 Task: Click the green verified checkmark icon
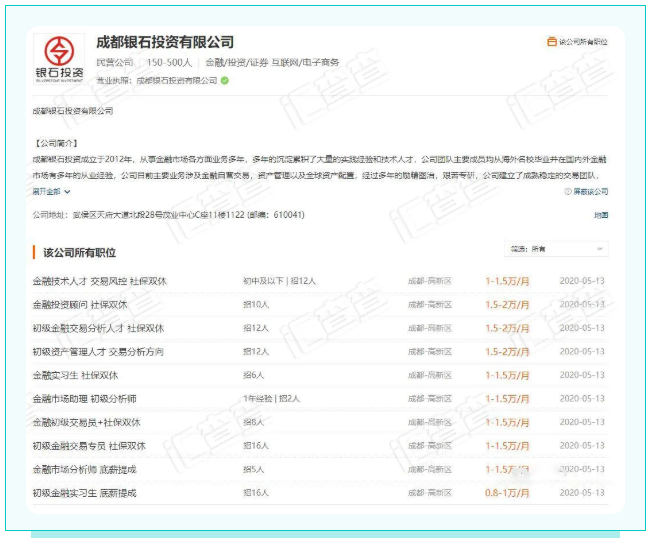(225, 80)
